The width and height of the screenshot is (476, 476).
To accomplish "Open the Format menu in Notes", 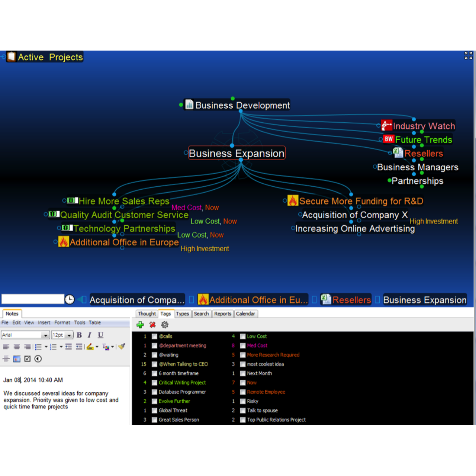I will (x=62, y=322).
